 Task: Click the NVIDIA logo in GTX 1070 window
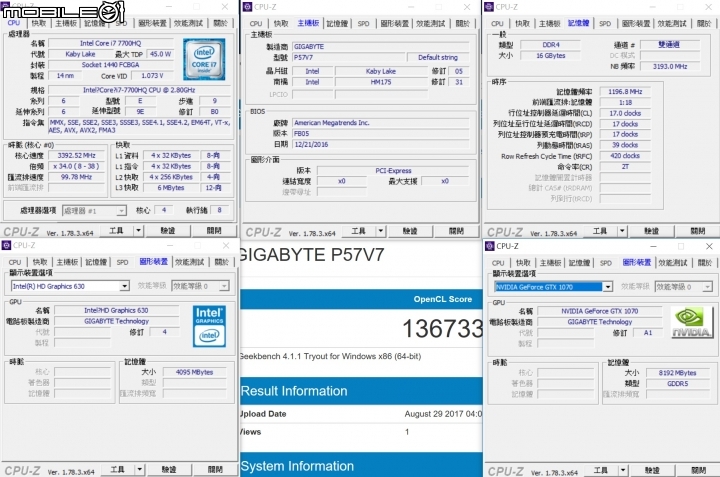(x=691, y=323)
